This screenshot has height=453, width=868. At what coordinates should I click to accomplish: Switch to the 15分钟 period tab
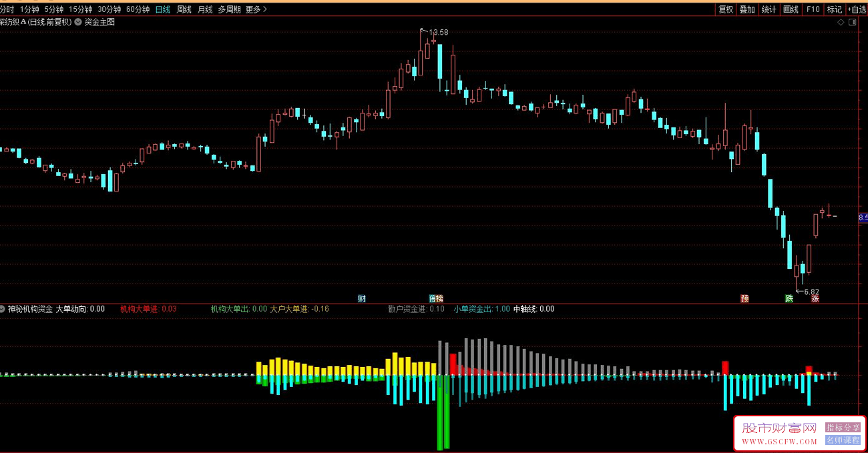tap(80, 9)
